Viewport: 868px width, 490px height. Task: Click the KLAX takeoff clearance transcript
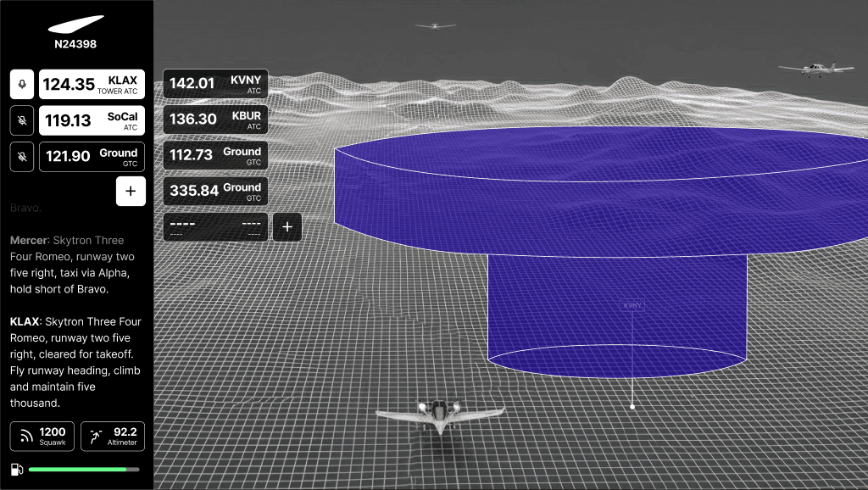(x=75, y=362)
